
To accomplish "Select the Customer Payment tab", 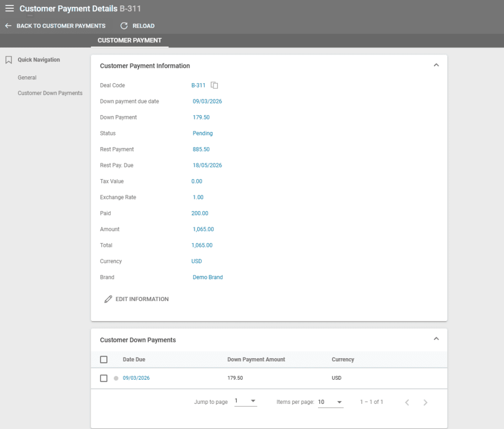I will tap(129, 40).
